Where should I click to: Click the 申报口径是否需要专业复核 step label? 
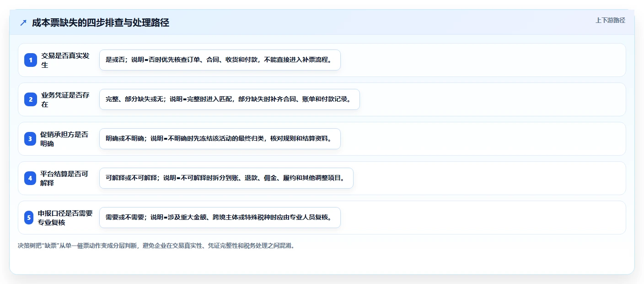65,218
